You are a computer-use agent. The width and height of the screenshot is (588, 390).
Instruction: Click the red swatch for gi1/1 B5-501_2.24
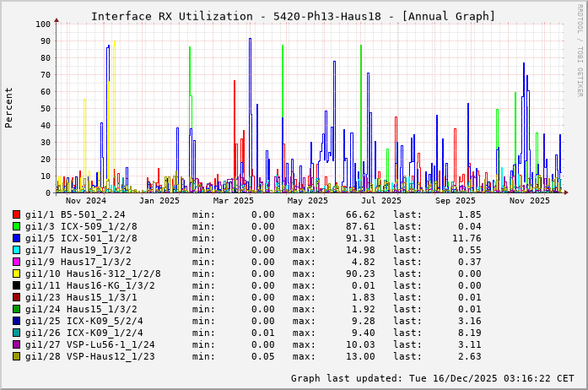click(x=17, y=214)
